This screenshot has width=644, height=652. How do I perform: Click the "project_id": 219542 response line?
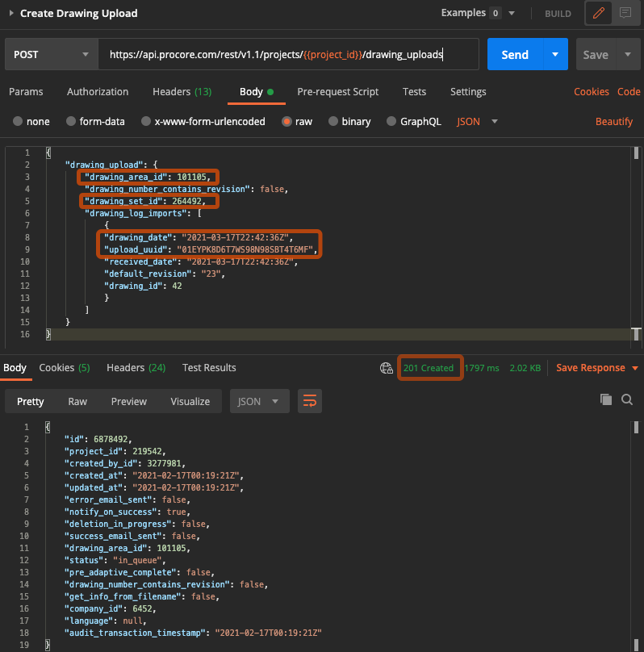115,451
